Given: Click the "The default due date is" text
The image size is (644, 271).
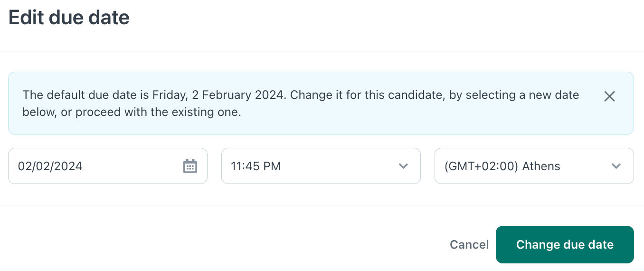Looking at the screenshot, I should pyautogui.click(x=85, y=95).
